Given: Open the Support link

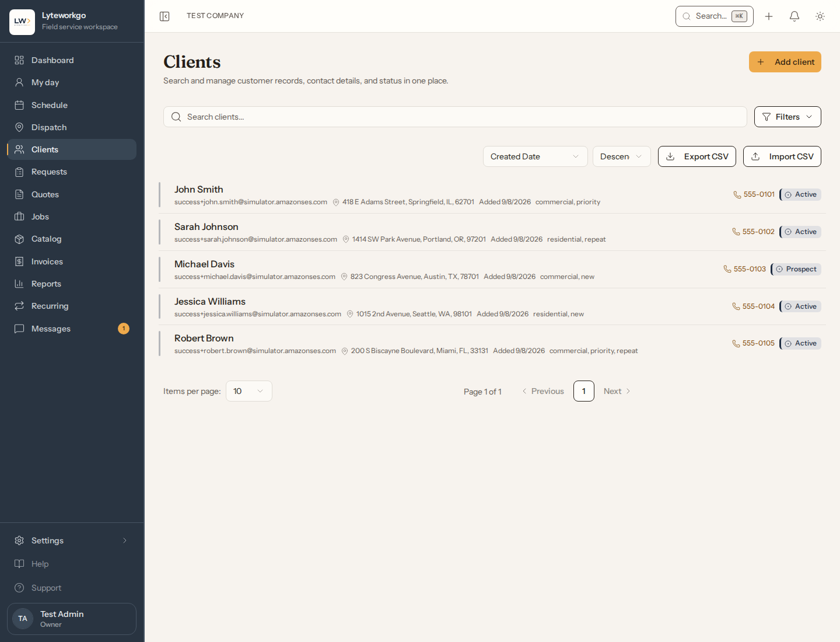Looking at the screenshot, I should coord(72,588).
